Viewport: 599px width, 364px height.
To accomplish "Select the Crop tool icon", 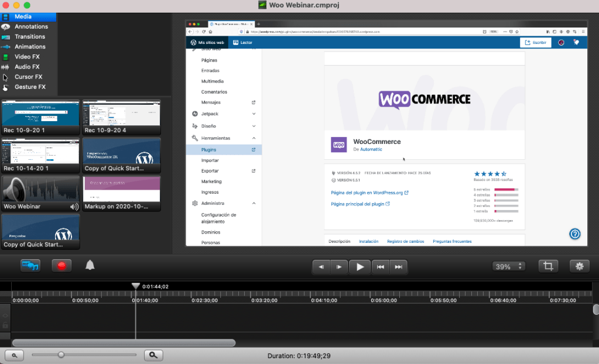I will [547, 265].
